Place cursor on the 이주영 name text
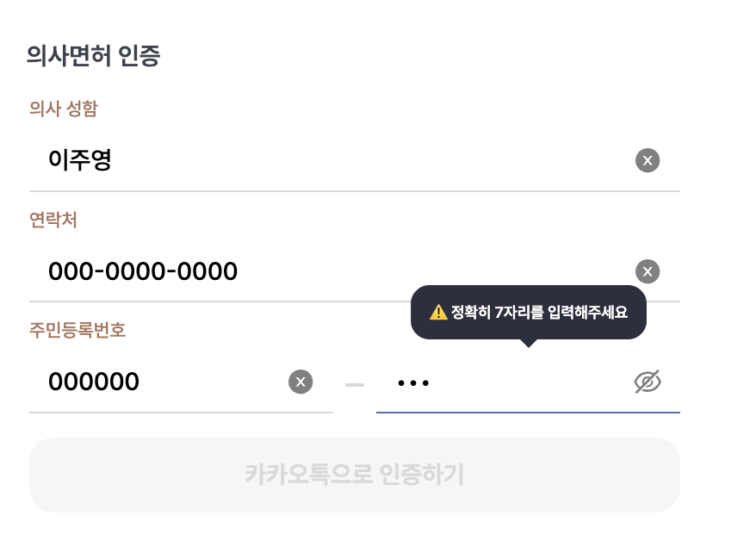756x553 pixels. (80, 160)
